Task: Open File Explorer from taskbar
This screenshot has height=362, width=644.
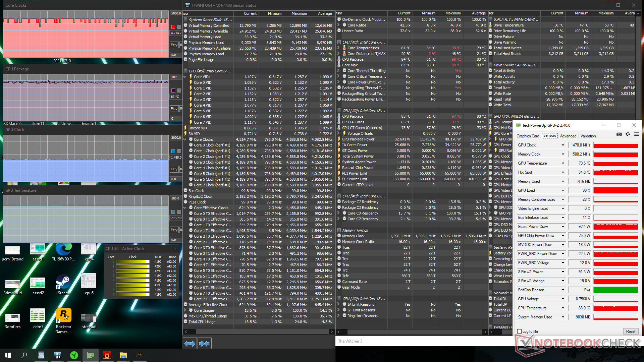Action: point(123,355)
